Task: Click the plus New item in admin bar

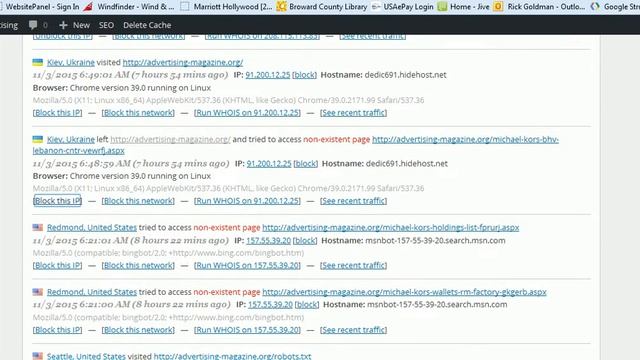Action: click(x=74, y=25)
